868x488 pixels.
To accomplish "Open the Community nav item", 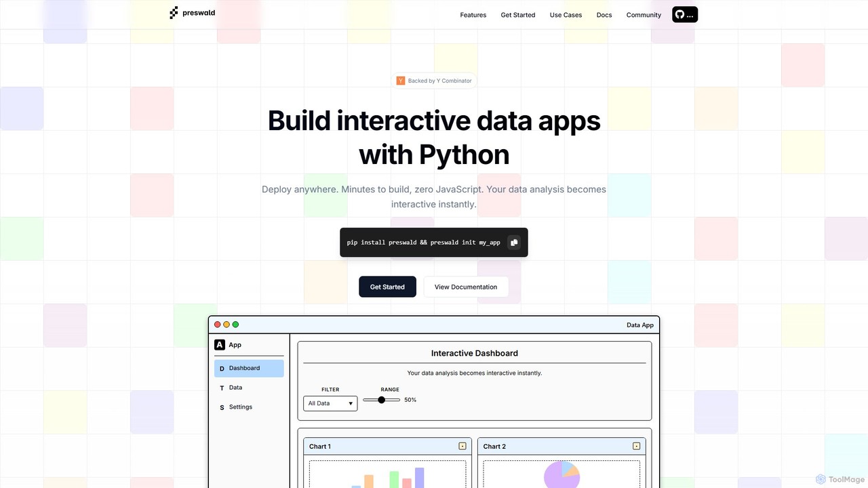I will [x=644, y=15].
